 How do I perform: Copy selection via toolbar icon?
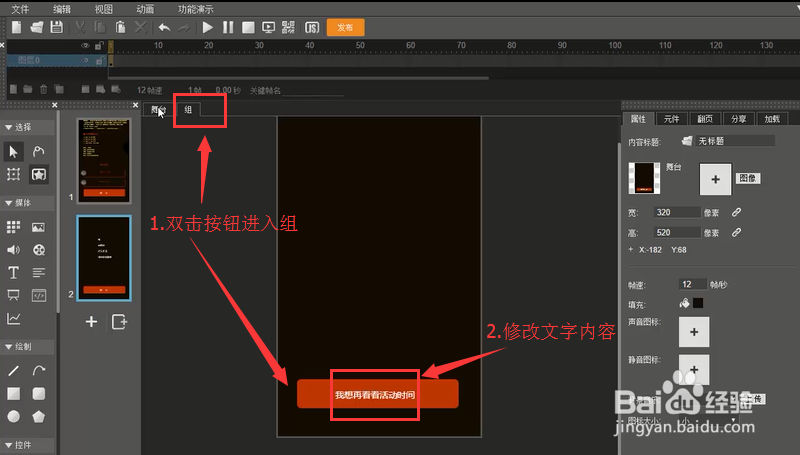coord(100,27)
